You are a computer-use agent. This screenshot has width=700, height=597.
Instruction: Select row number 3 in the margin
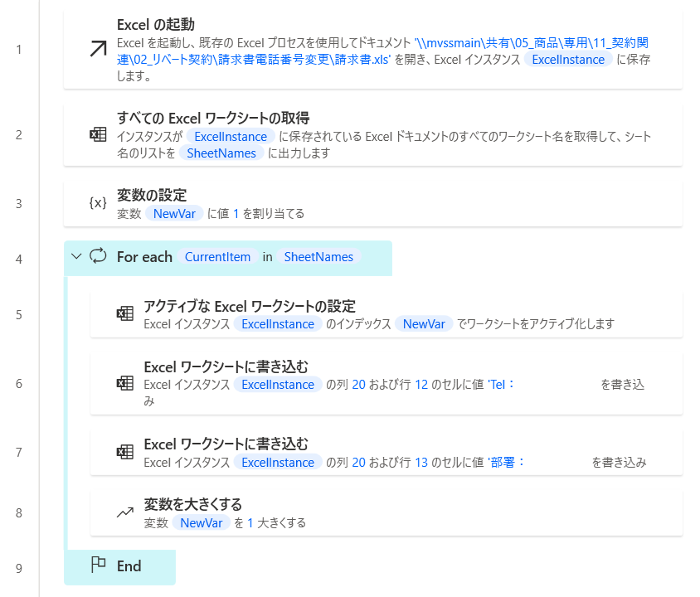coord(18,203)
